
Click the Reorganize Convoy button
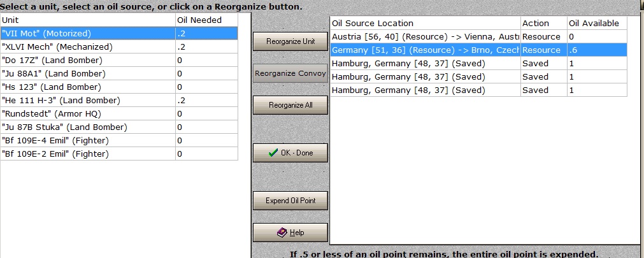click(290, 73)
